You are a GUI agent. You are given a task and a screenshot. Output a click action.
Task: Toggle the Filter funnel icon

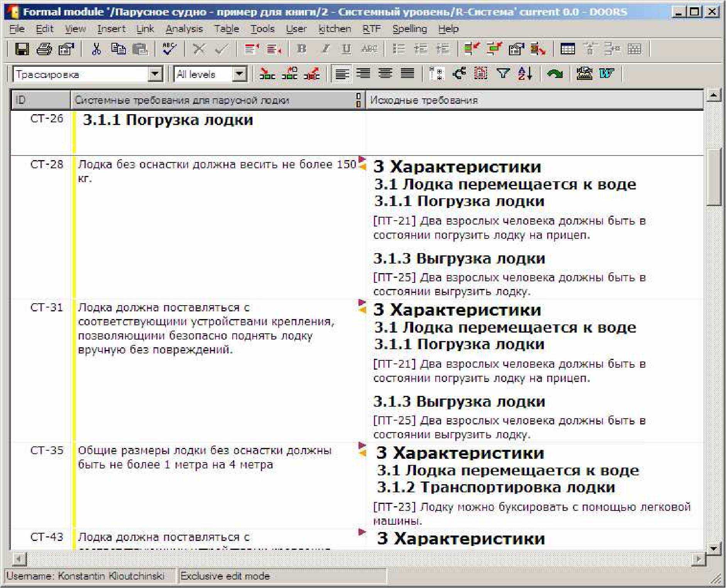pos(503,73)
